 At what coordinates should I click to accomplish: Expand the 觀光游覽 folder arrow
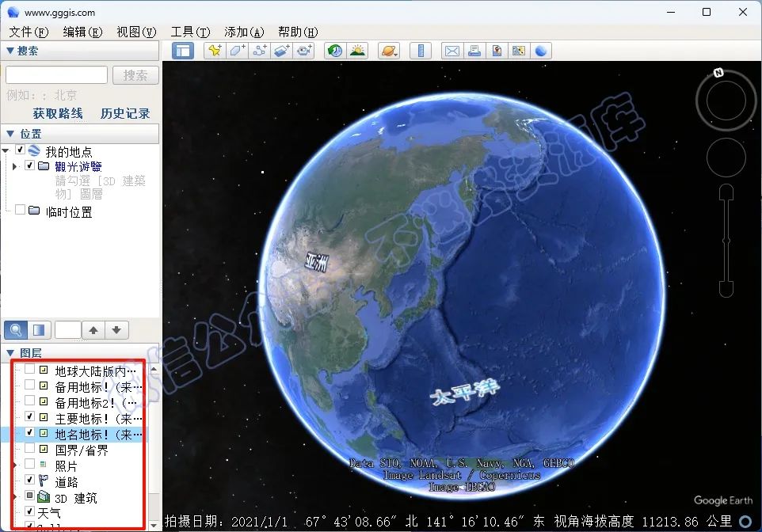[x=14, y=166]
